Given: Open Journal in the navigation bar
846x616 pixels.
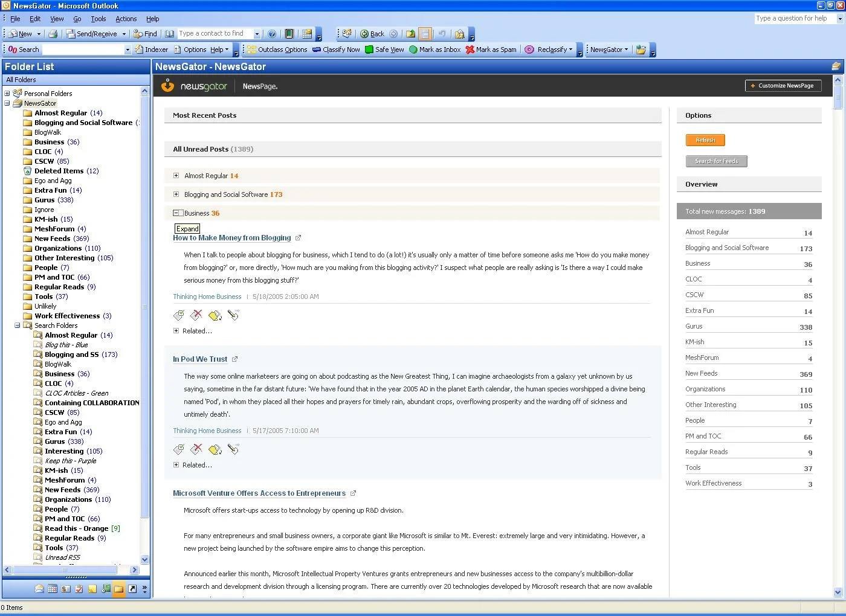Looking at the screenshot, I should (x=106, y=589).
